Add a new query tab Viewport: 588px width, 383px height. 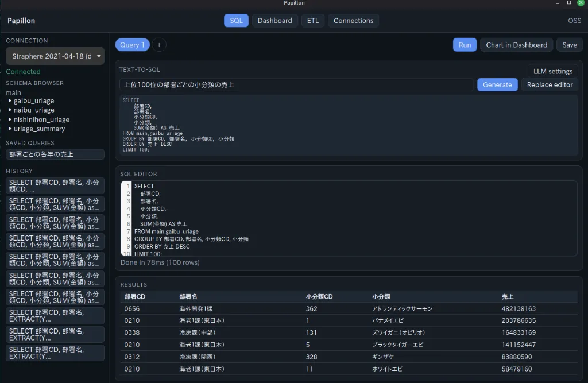point(159,45)
